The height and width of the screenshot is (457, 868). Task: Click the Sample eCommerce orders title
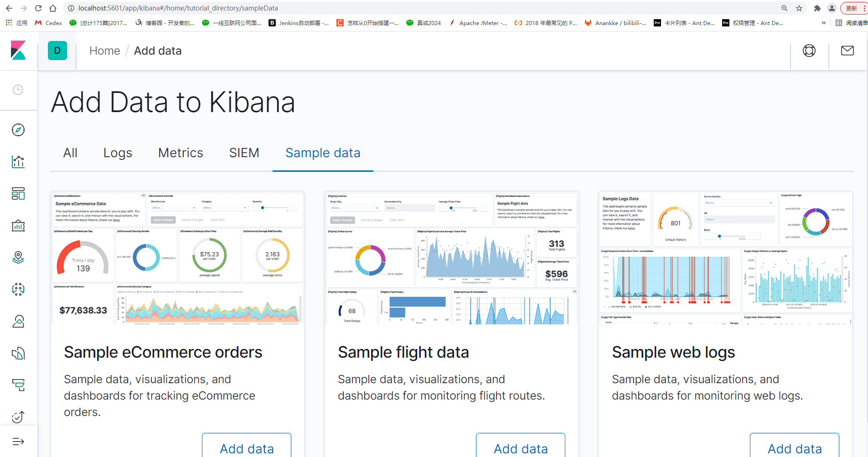point(163,352)
